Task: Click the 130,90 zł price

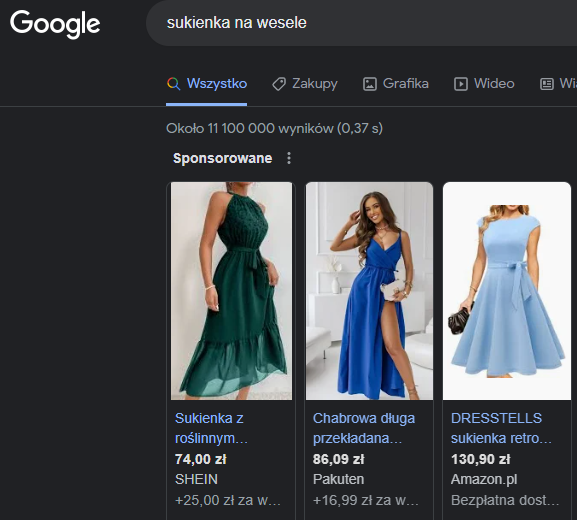Action: [x=481, y=459]
